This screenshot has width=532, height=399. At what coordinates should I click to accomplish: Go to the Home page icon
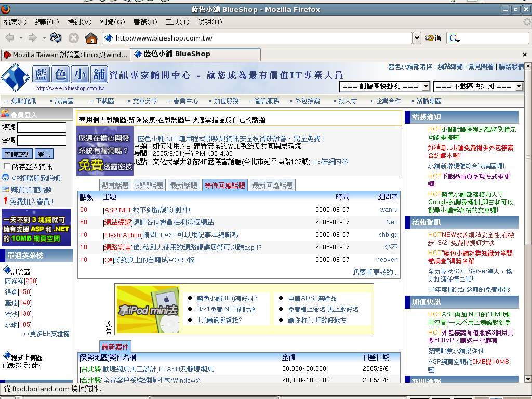(91, 38)
